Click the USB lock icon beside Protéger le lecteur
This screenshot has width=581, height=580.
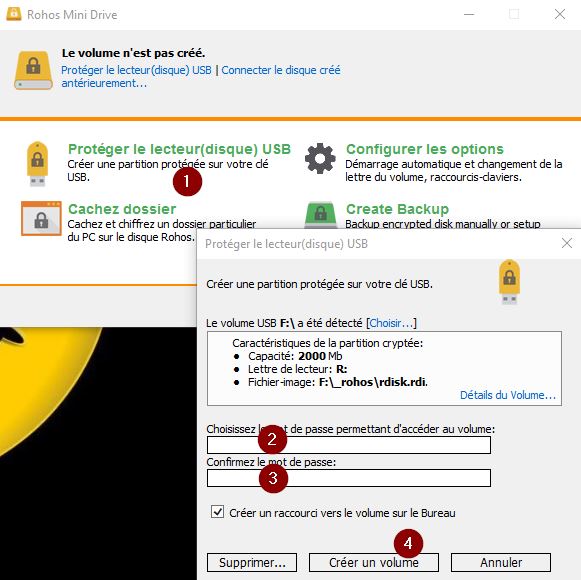tap(37, 163)
